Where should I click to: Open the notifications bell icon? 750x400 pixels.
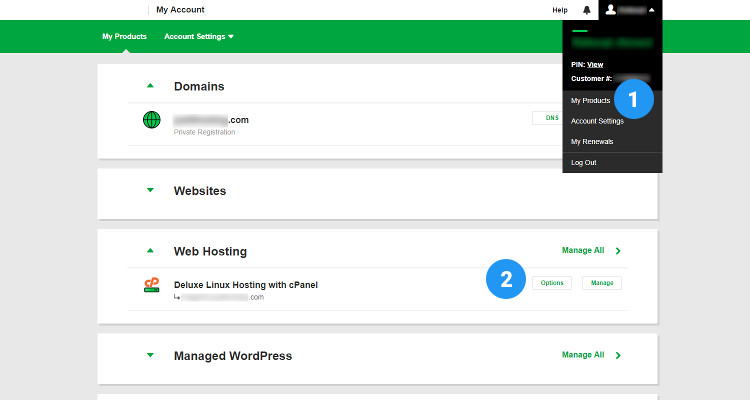586,10
